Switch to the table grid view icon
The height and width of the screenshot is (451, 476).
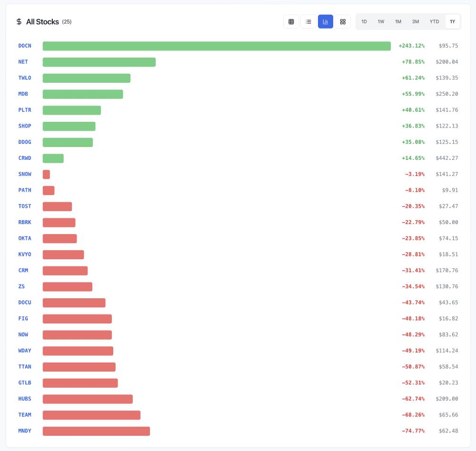tap(291, 21)
